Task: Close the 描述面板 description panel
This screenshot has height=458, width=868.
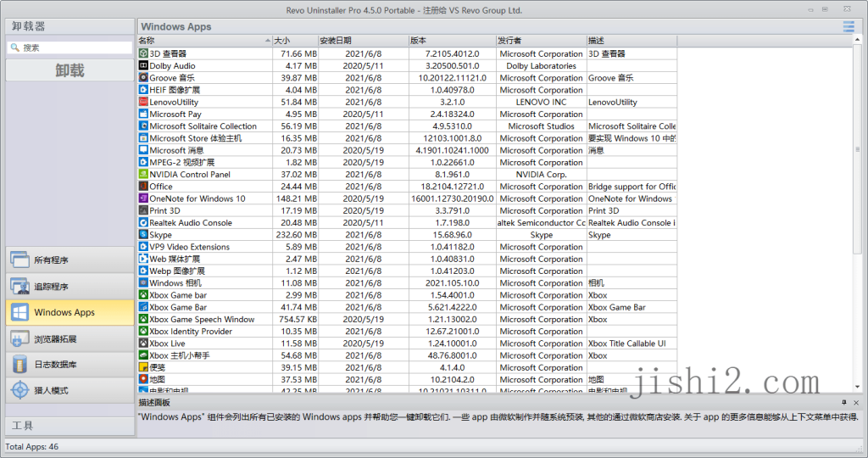Action: (x=856, y=403)
